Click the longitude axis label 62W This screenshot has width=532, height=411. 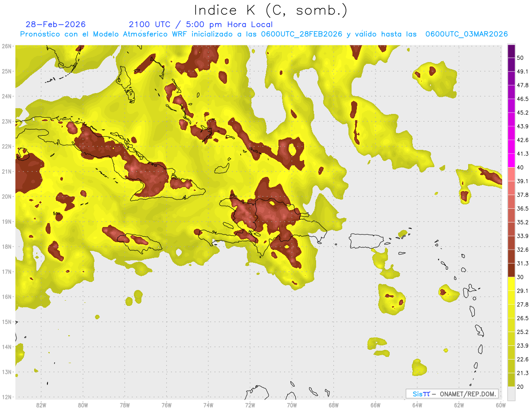(459, 405)
